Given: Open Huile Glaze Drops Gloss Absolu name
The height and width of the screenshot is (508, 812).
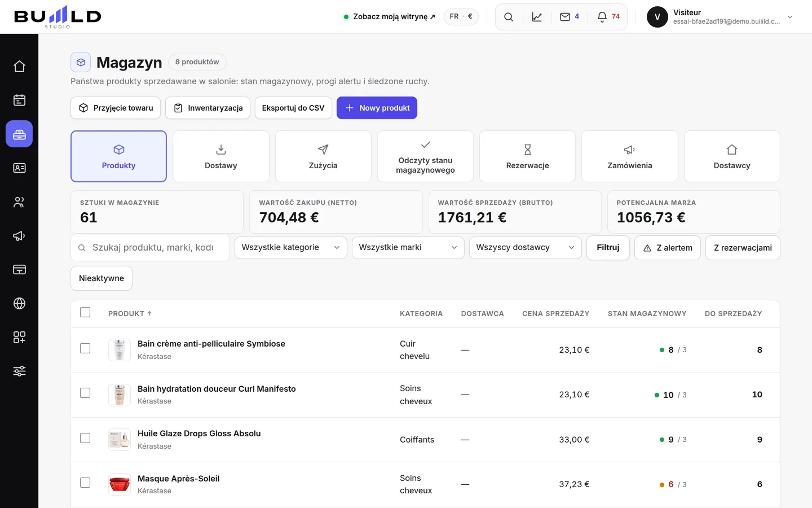Looking at the screenshot, I should click(x=199, y=433).
